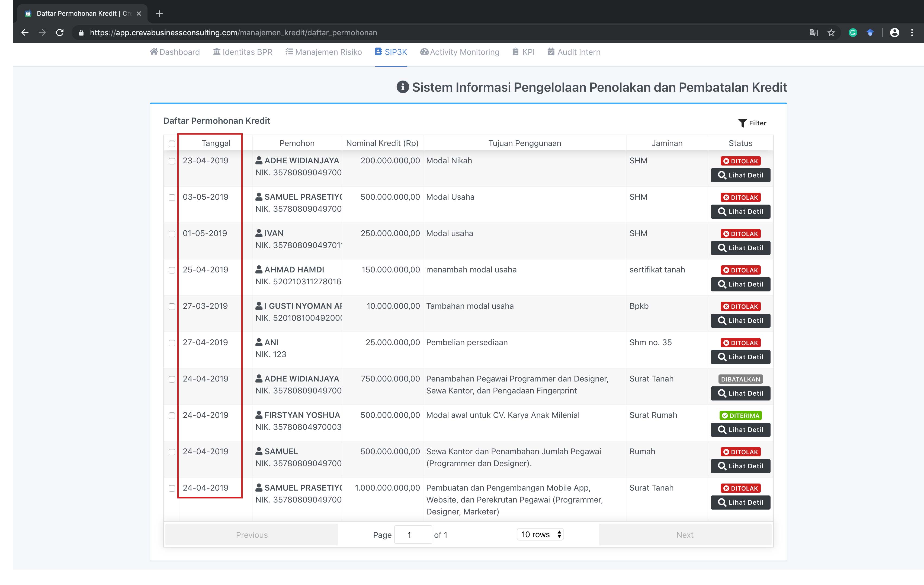924x585 pixels.
Task: Open the 10 rows dropdown
Action: 540,534
